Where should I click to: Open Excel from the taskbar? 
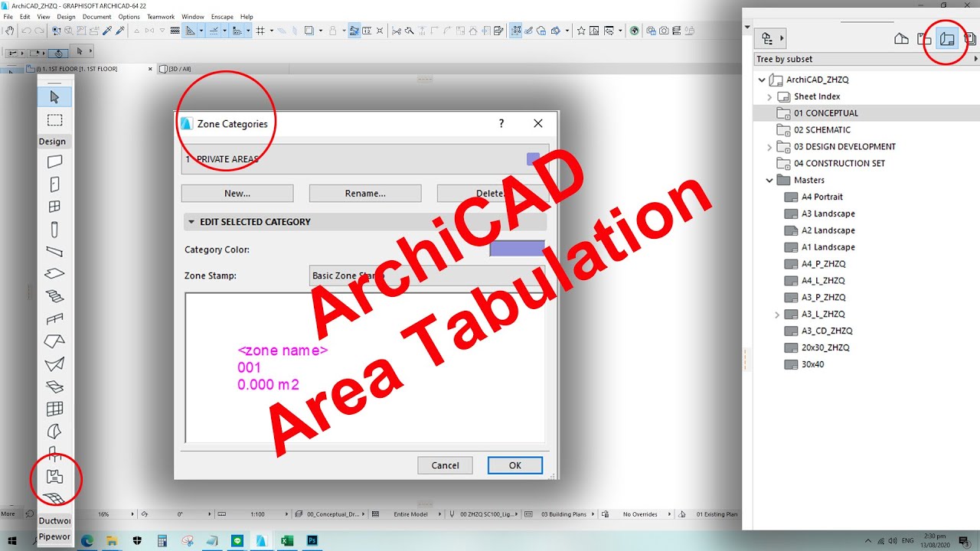pos(287,540)
